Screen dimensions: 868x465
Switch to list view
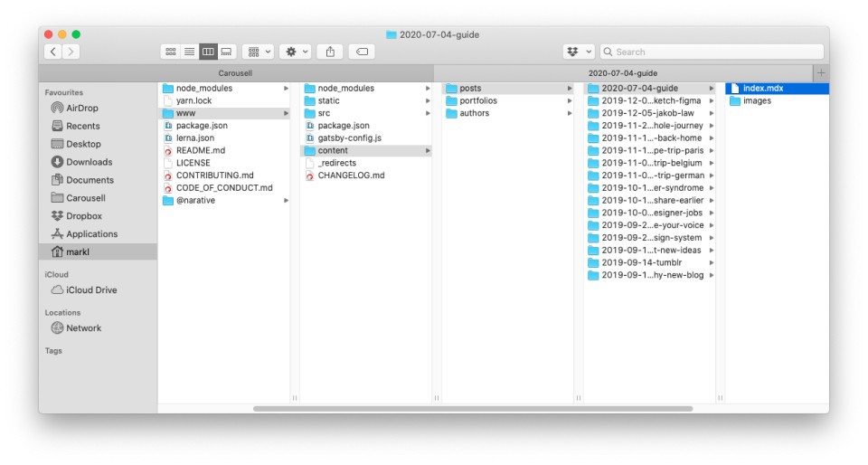click(x=189, y=52)
